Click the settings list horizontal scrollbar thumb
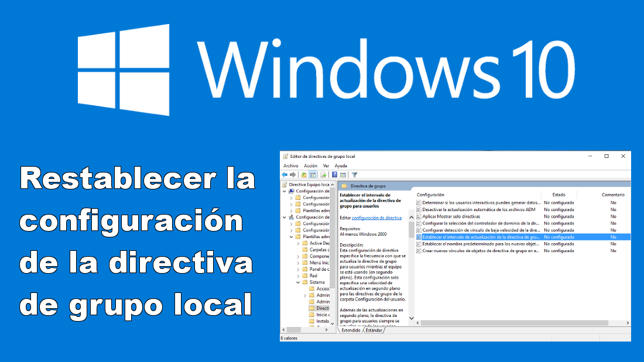 tap(514, 323)
